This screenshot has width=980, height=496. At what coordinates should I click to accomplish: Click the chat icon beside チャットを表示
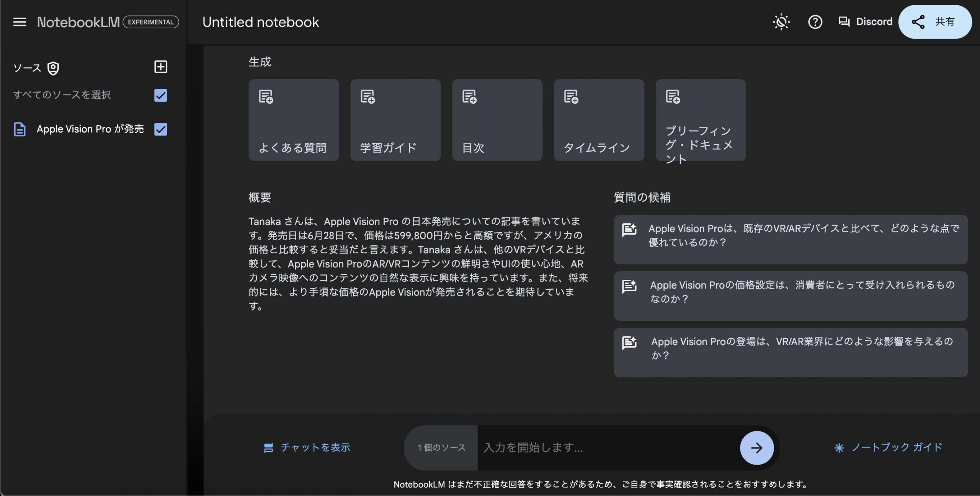(x=269, y=448)
